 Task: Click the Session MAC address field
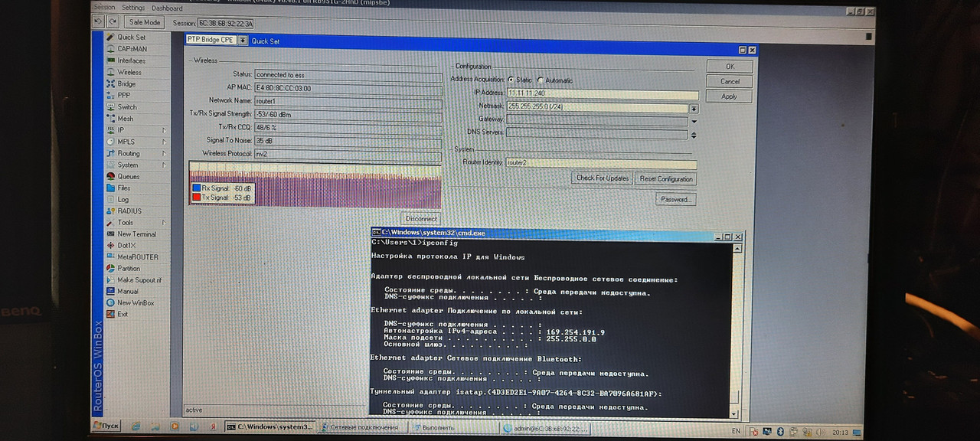[x=227, y=23]
